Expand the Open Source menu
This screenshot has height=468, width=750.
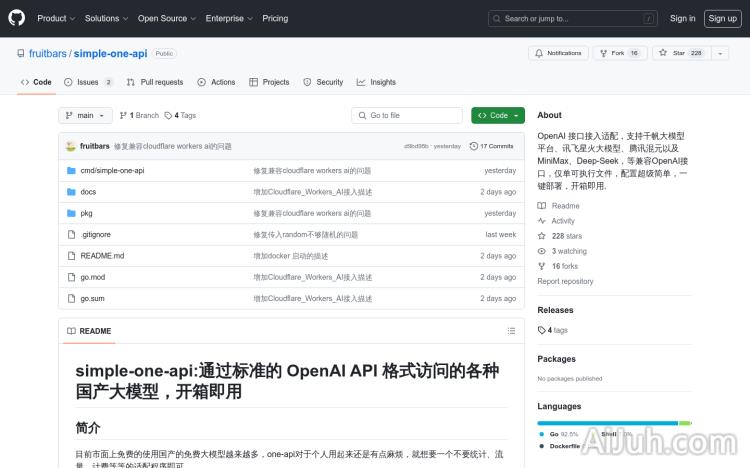point(167,18)
